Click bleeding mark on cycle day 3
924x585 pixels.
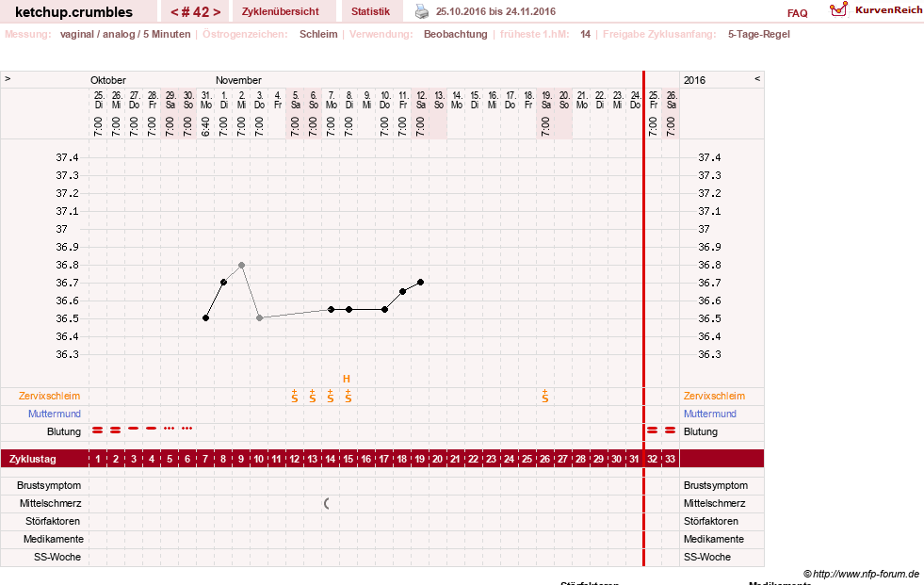pos(134,429)
